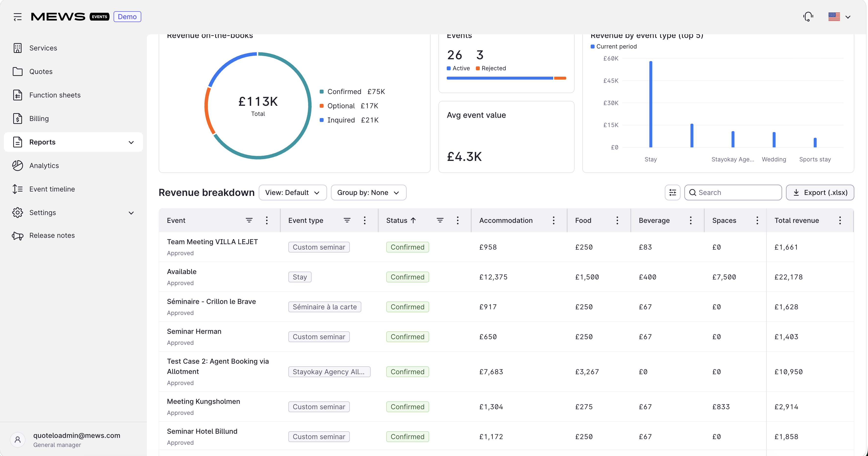Open the support headset icon
Viewport: 868px width, 456px height.
(x=808, y=16)
